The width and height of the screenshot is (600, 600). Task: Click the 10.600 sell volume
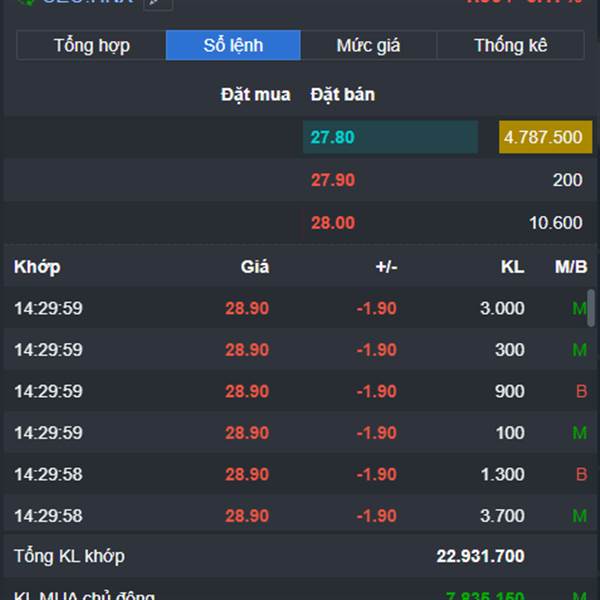click(x=556, y=223)
